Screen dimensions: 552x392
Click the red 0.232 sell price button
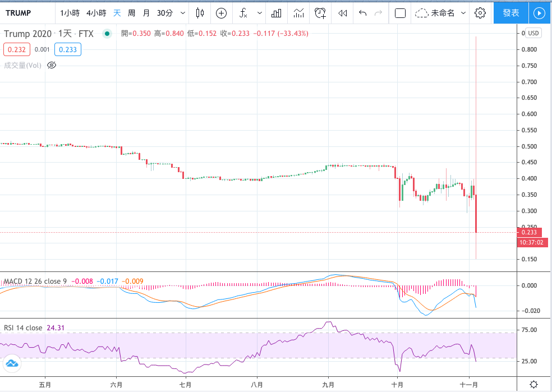click(17, 49)
